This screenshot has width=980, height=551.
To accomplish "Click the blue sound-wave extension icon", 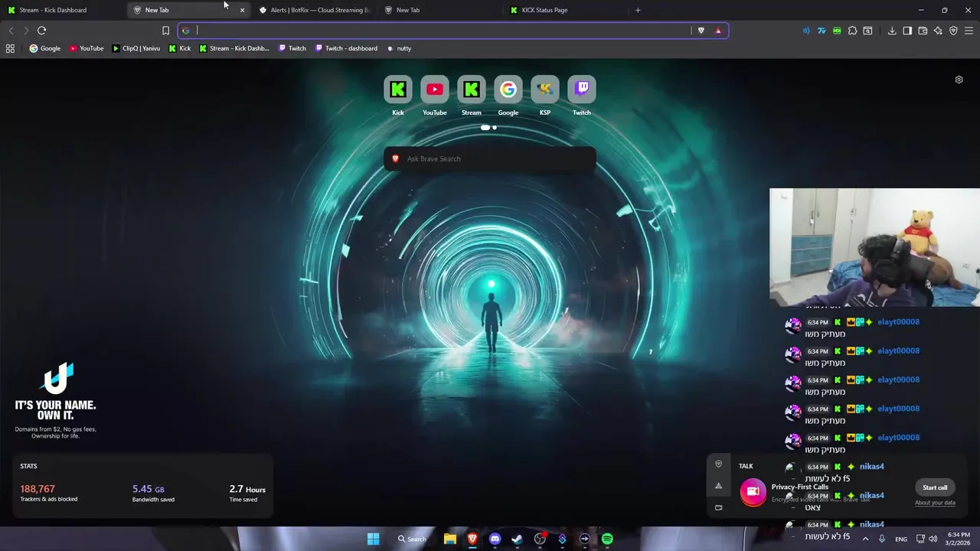I will pos(806,31).
